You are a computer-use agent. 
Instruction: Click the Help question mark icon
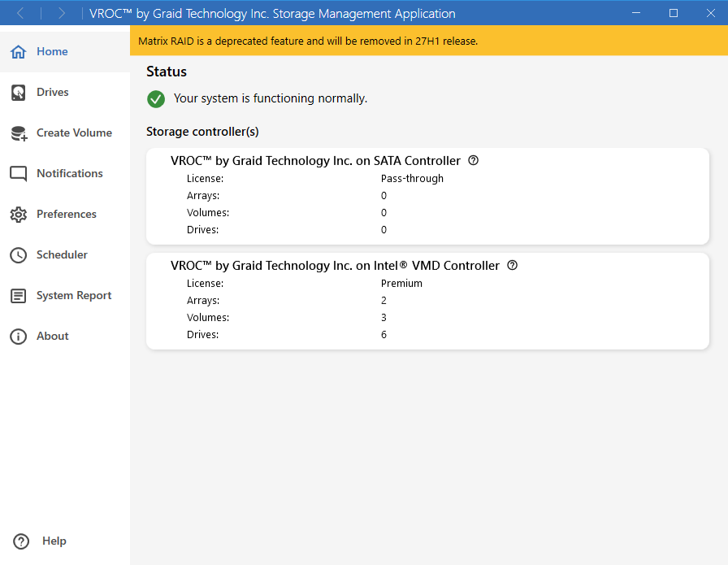point(21,541)
